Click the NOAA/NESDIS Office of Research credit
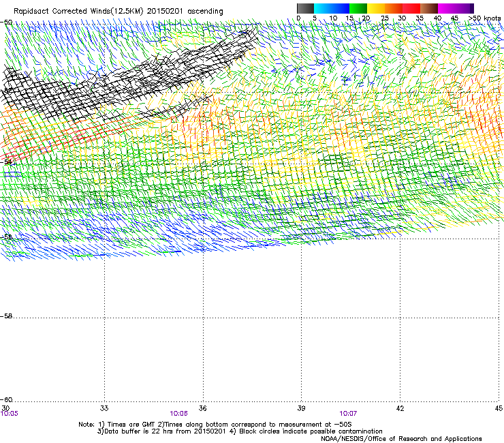 click(x=401, y=439)
